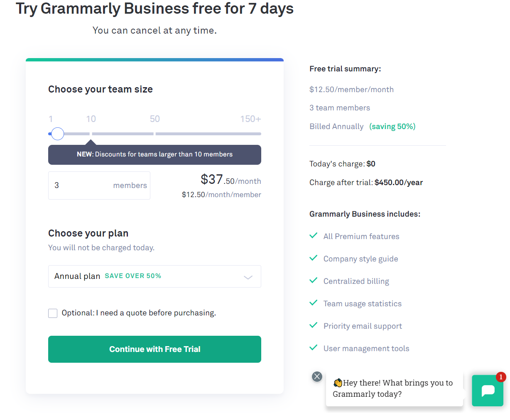This screenshot has width=510, height=420.
Task: Click the checkmark beside Centralized billing
Action: 314,281
